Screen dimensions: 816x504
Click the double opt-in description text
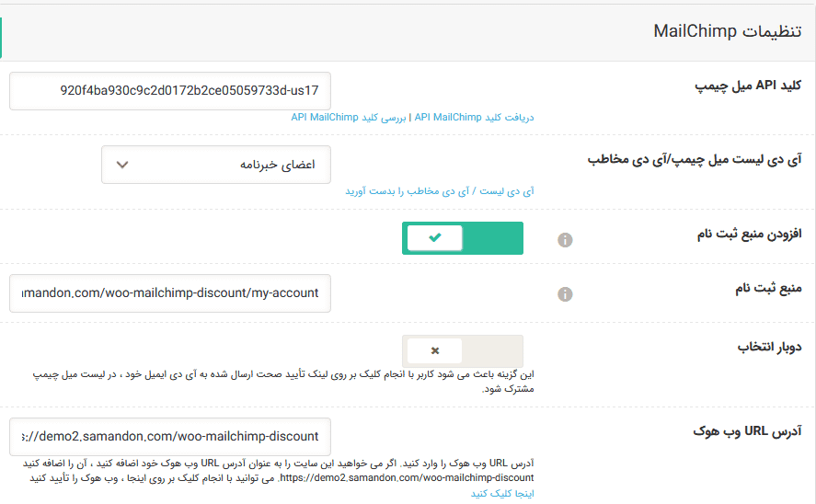(x=283, y=382)
